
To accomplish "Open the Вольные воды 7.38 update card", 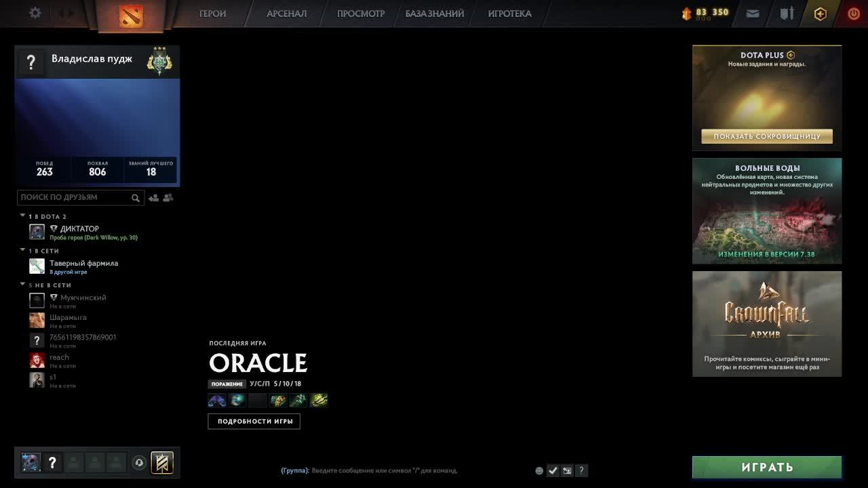I will 767,211.
